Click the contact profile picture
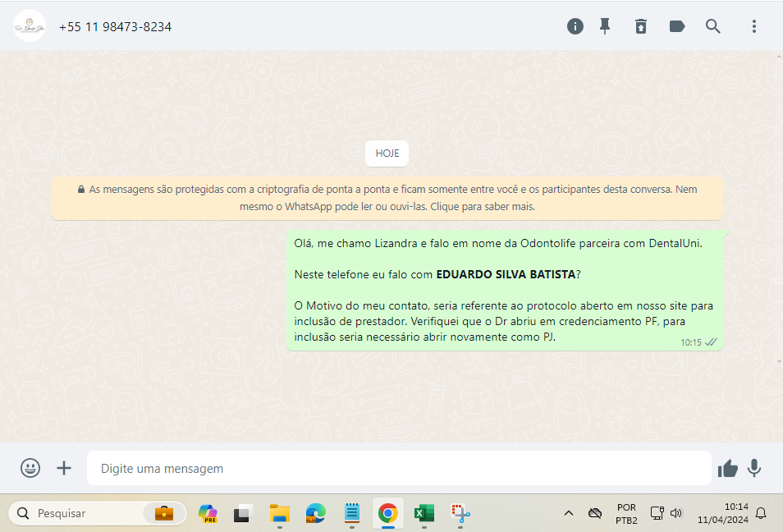783x532 pixels. 30,26
